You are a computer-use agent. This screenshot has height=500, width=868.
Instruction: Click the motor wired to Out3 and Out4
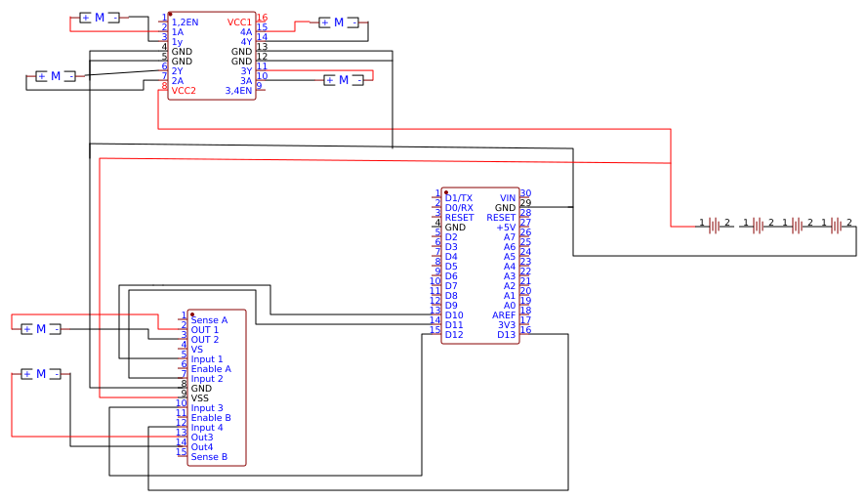(41, 374)
